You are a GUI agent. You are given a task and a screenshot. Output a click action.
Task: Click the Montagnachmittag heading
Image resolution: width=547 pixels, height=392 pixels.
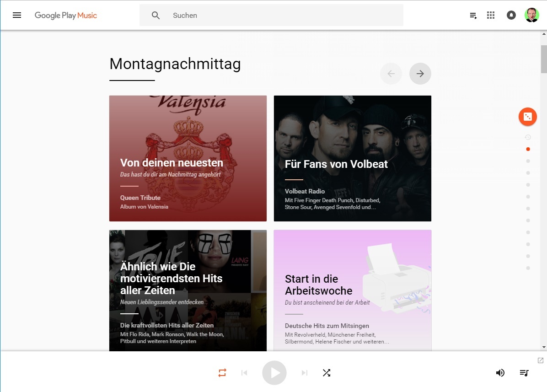coord(175,64)
